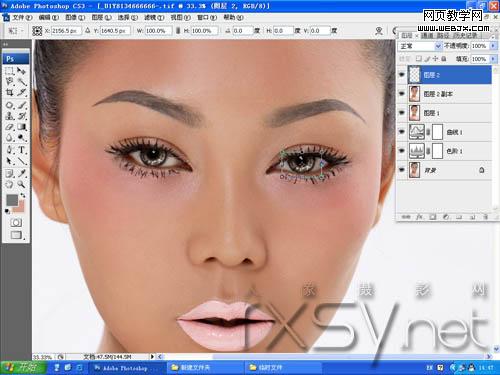Add a layer style (fx) button
Screen dimensions: 500x375
tap(419, 217)
